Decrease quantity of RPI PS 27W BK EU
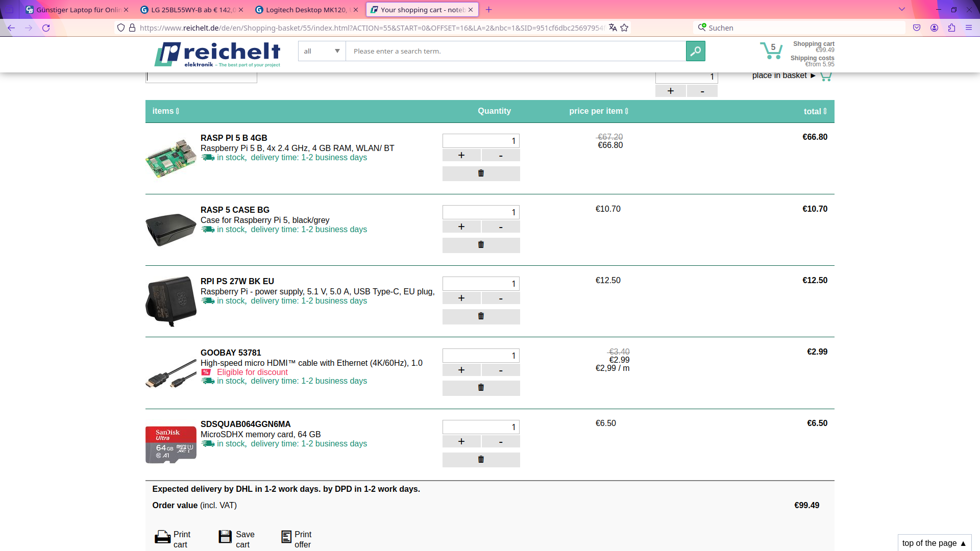The image size is (980, 551). tap(501, 298)
